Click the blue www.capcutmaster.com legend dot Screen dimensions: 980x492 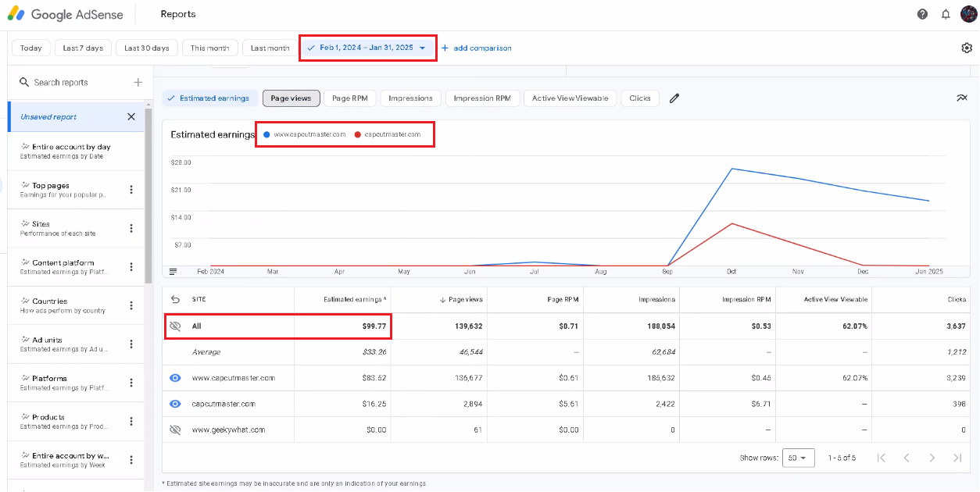[x=266, y=134]
